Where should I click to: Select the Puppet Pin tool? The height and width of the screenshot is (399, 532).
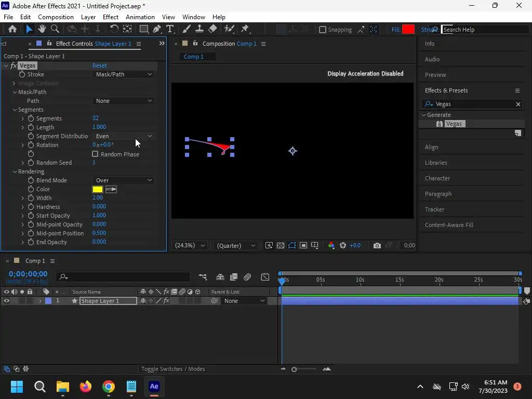pyautogui.click(x=245, y=29)
